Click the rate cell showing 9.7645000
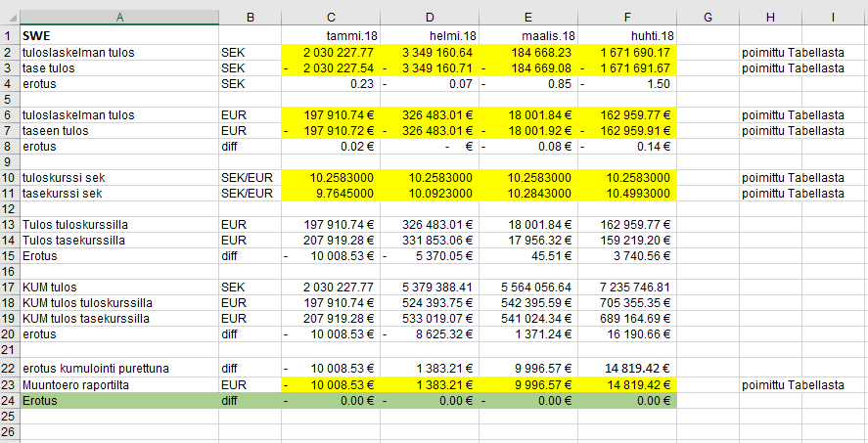The height and width of the screenshot is (443, 868). pyautogui.click(x=331, y=194)
